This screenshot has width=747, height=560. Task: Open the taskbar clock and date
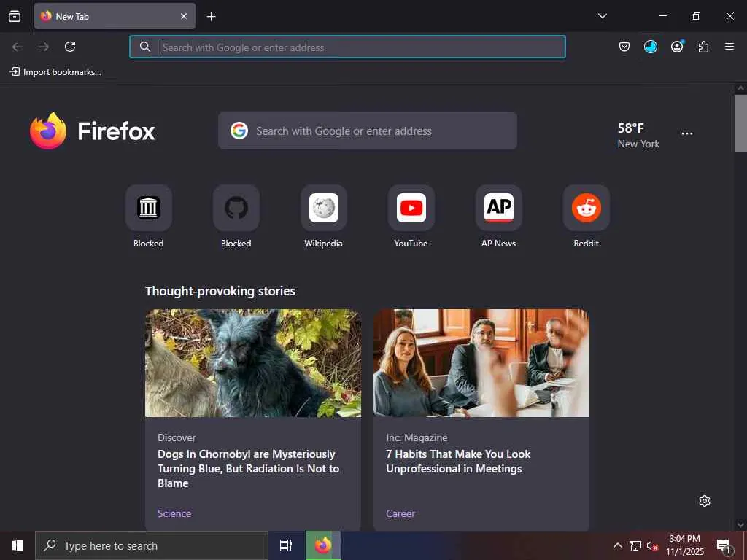click(x=685, y=545)
